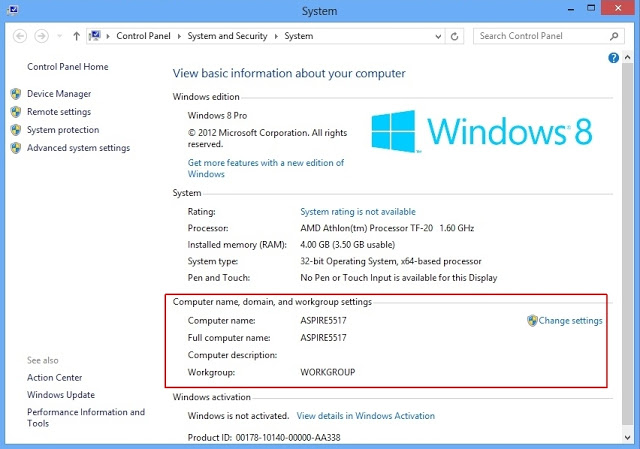Open Advanced system settings
The width and height of the screenshot is (640, 449).
pyautogui.click(x=78, y=148)
